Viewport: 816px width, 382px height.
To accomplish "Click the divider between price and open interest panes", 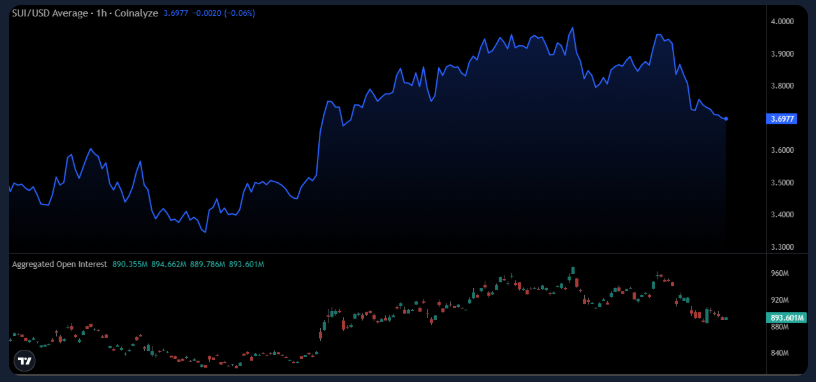I will [387, 253].
